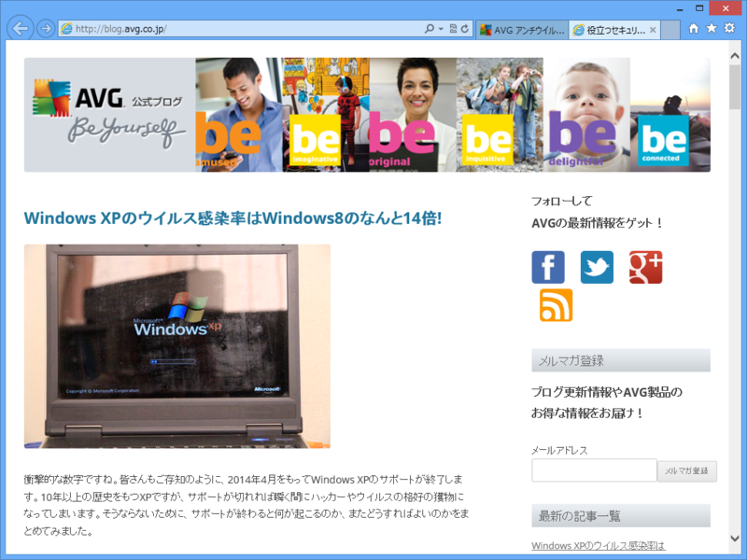Image resolution: width=747 pixels, height=560 pixels.
Task: Click the email address input field
Action: (594, 470)
